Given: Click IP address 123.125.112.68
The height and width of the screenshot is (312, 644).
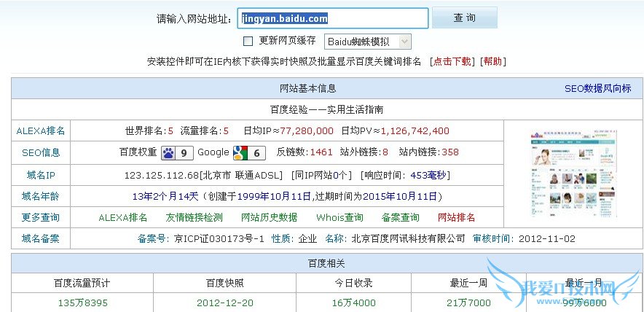Looking at the screenshot, I should point(162,176).
